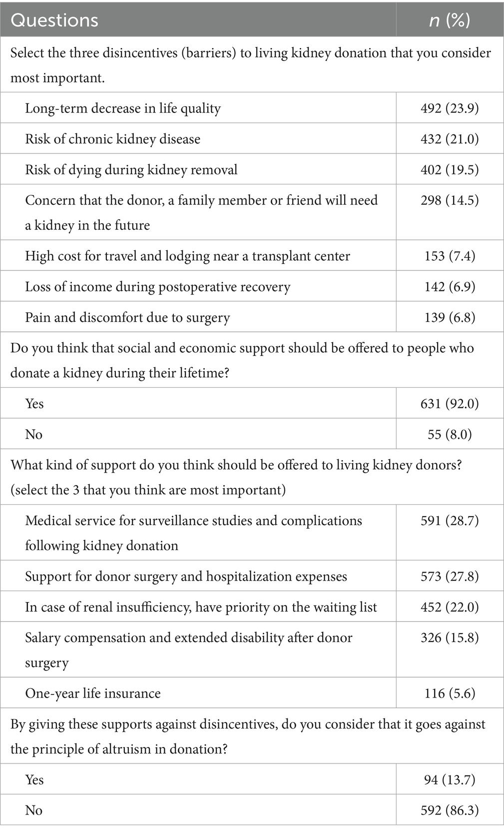Click the "n (%)" column header

pyautogui.click(x=450, y=20)
